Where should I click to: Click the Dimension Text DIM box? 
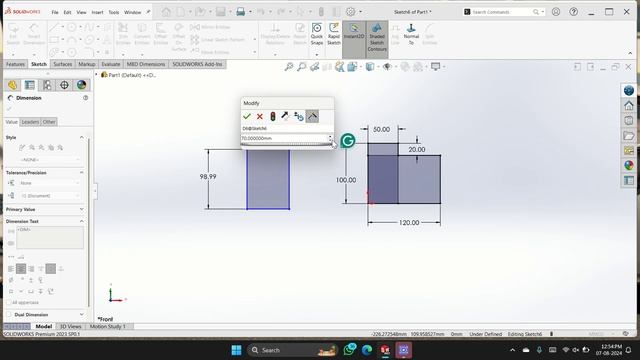pyautogui.click(x=50, y=238)
